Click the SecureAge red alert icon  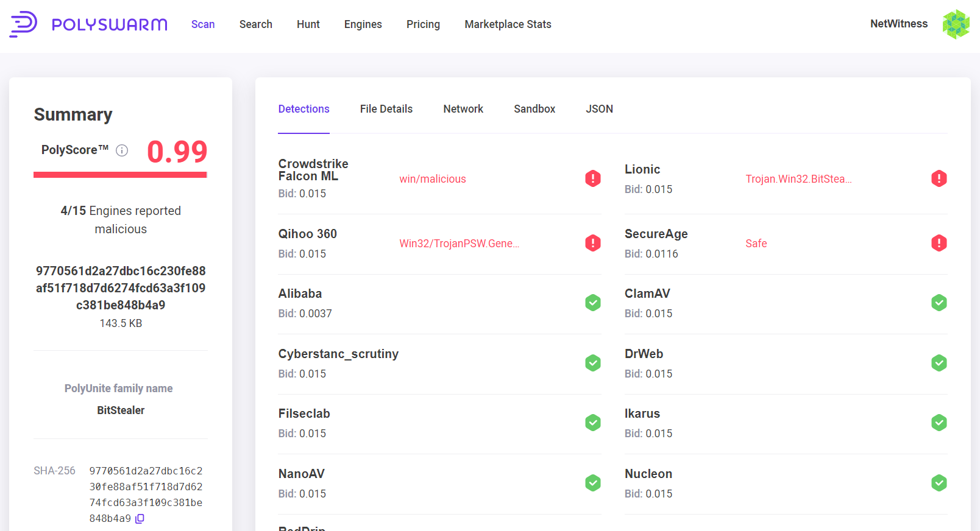pyautogui.click(x=939, y=243)
